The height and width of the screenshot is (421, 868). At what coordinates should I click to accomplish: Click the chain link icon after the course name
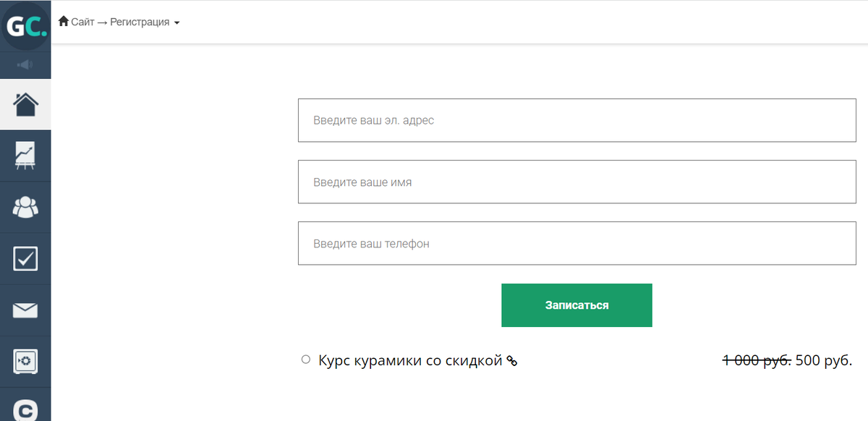(x=512, y=361)
